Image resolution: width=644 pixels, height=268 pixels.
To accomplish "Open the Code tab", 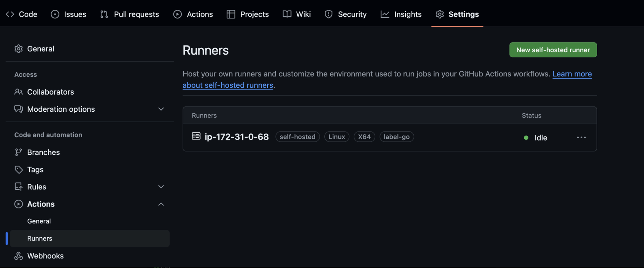I will coord(22,14).
